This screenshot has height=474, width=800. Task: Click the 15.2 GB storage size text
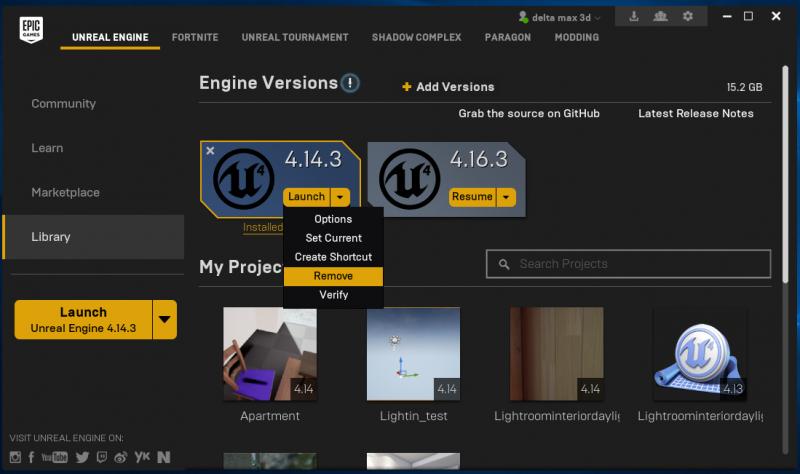[744, 87]
